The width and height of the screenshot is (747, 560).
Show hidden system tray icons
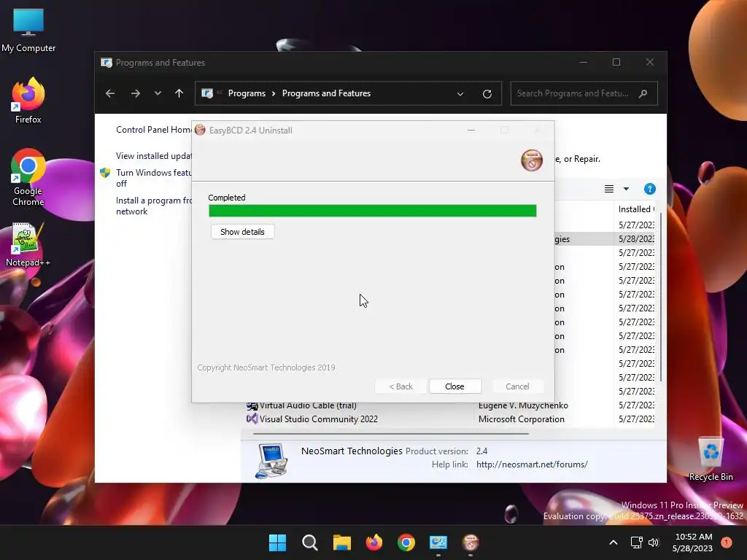pos(614,542)
